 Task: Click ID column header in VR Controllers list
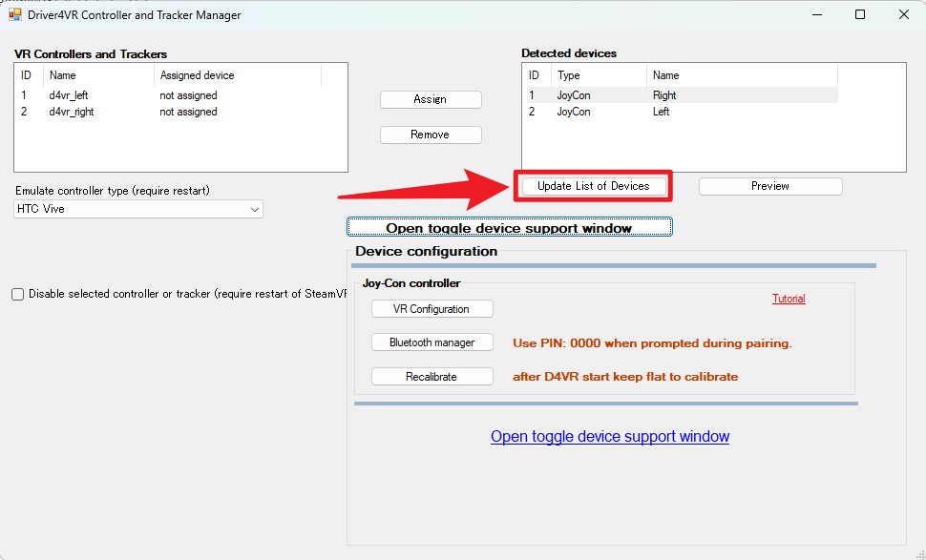click(x=29, y=75)
